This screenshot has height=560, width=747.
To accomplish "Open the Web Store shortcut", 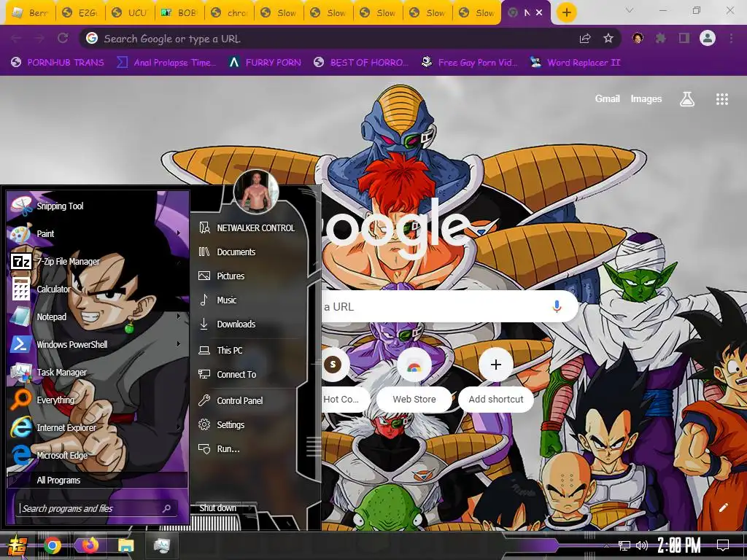I will click(414, 381).
